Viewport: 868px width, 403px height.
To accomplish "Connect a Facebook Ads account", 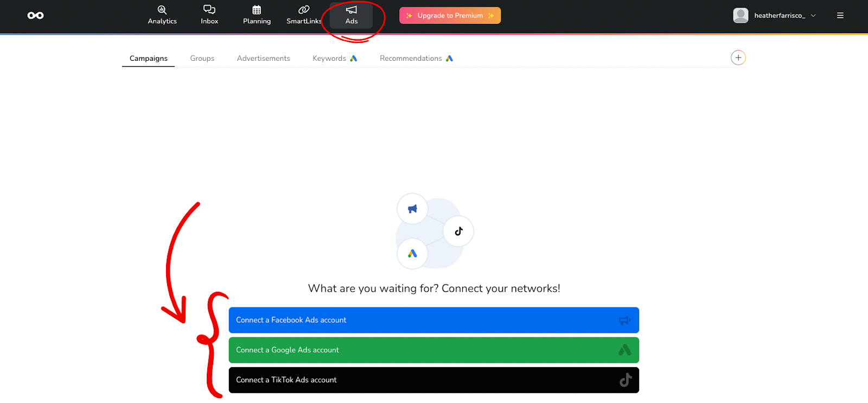I will click(434, 320).
